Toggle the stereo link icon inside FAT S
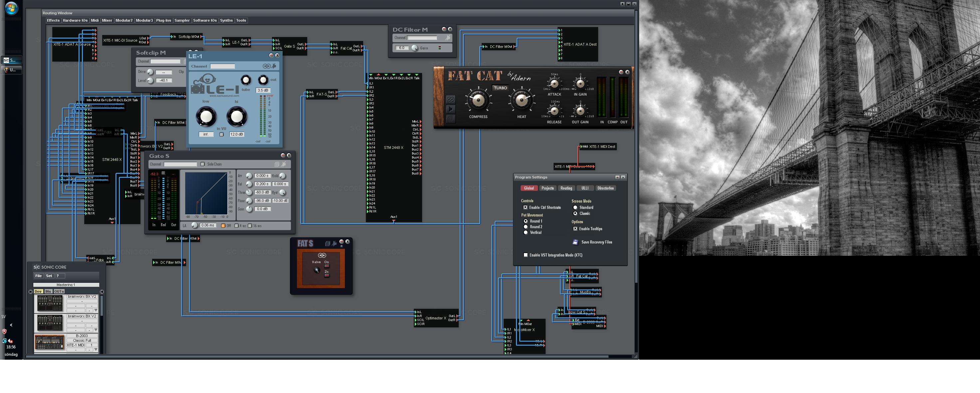The height and width of the screenshot is (393, 980). point(322,255)
